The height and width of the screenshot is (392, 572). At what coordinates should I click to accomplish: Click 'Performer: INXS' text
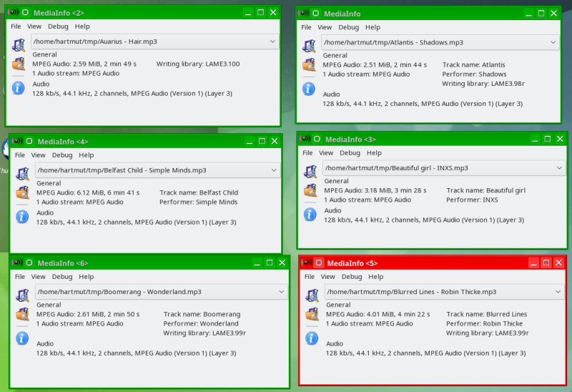pos(472,200)
